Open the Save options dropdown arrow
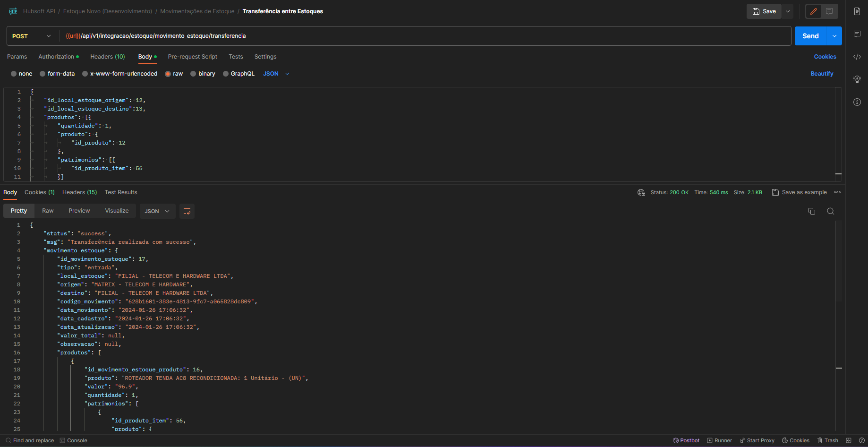Image resolution: width=868 pixels, height=447 pixels. pos(788,11)
